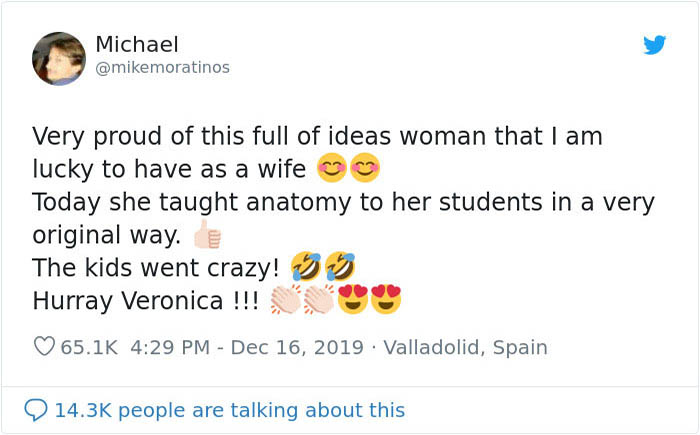Open the 4:29 PM Dec 16, 2019 timestamp
Image resolution: width=700 pixels, height=435 pixels.
point(250,348)
